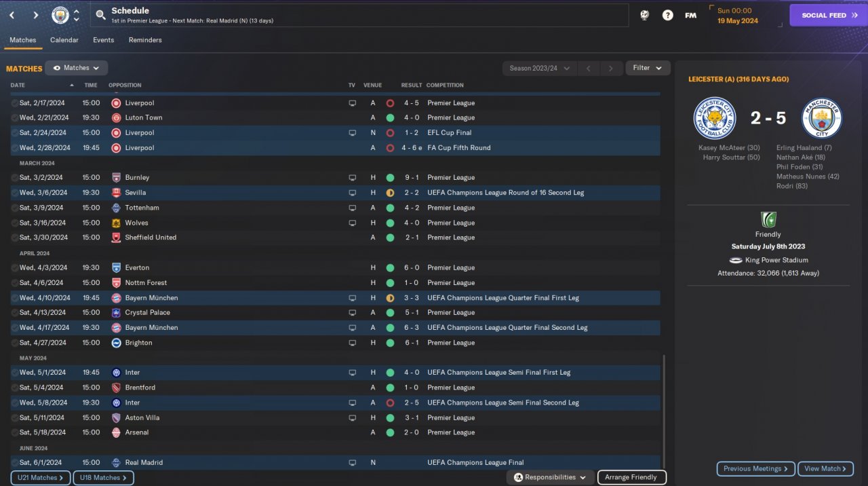Viewport: 868px width, 486px height.
Task: Click the large Leicester City crest
Action: coord(715,118)
